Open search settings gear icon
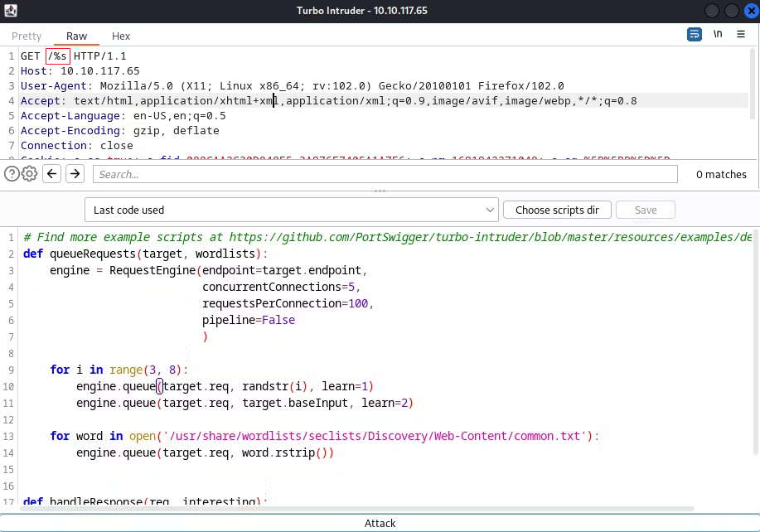Screen dimensions: 760x532 (x=30, y=174)
